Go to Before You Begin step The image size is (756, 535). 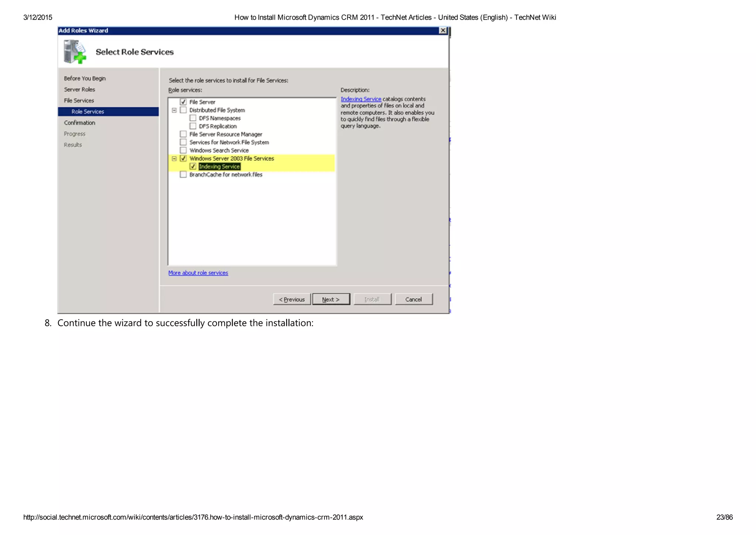85,78
